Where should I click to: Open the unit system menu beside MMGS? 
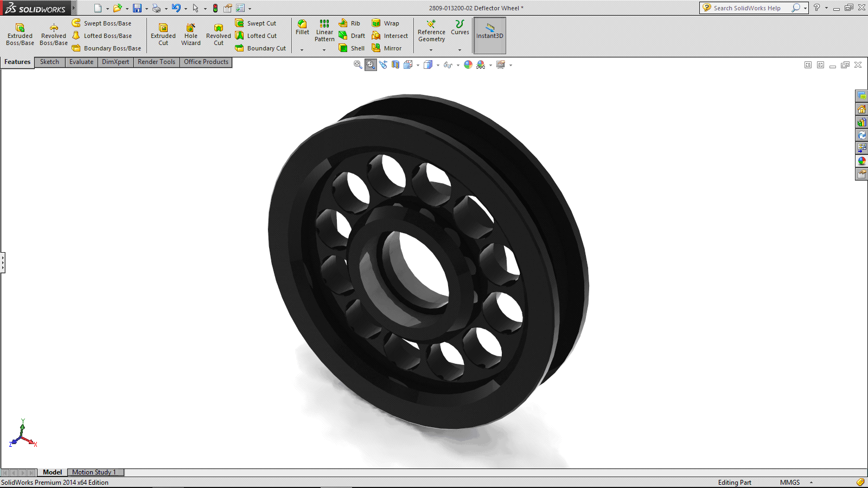point(812,483)
